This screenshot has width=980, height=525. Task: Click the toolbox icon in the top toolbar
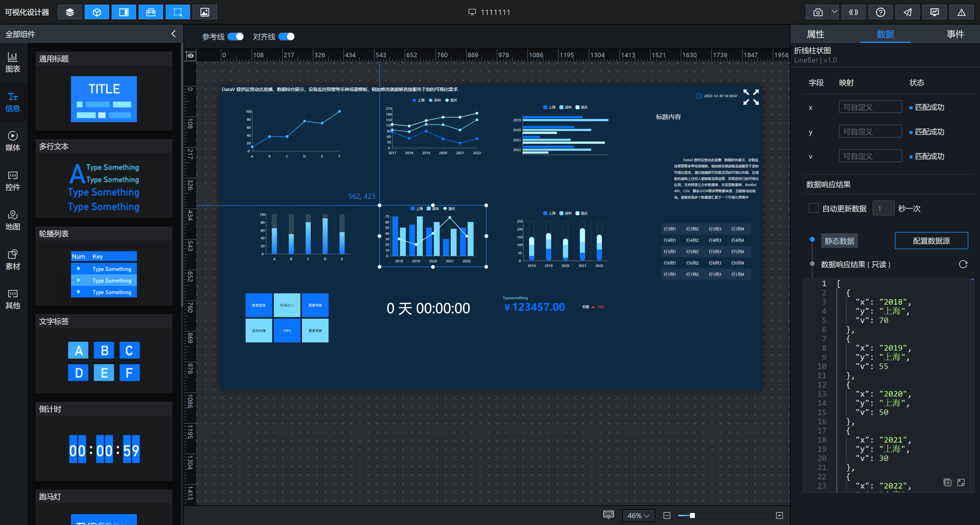pyautogui.click(x=151, y=12)
